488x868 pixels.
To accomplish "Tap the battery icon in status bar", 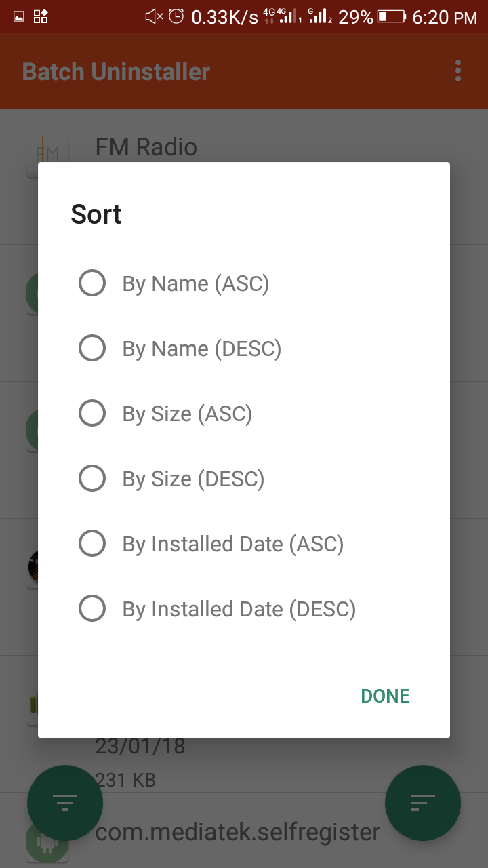I will click(392, 16).
